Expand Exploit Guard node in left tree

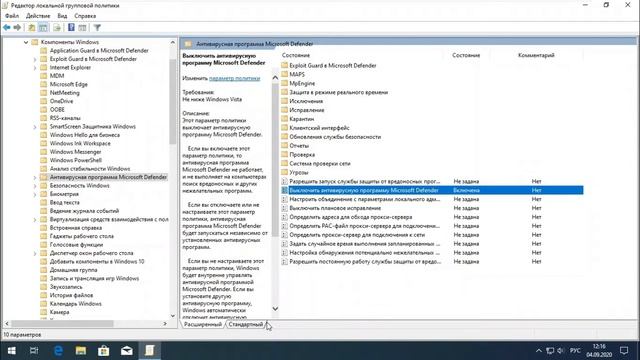35,59
